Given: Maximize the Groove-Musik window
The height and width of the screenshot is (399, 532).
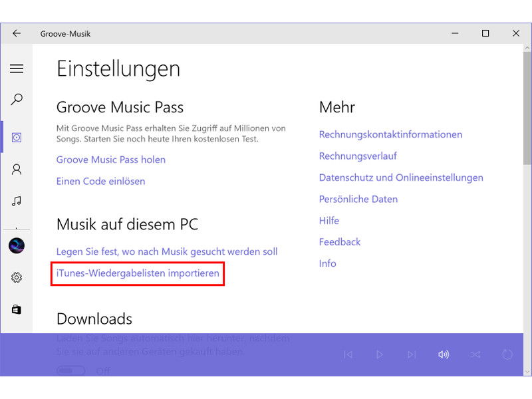Looking at the screenshot, I should click(x=485, y=33).
